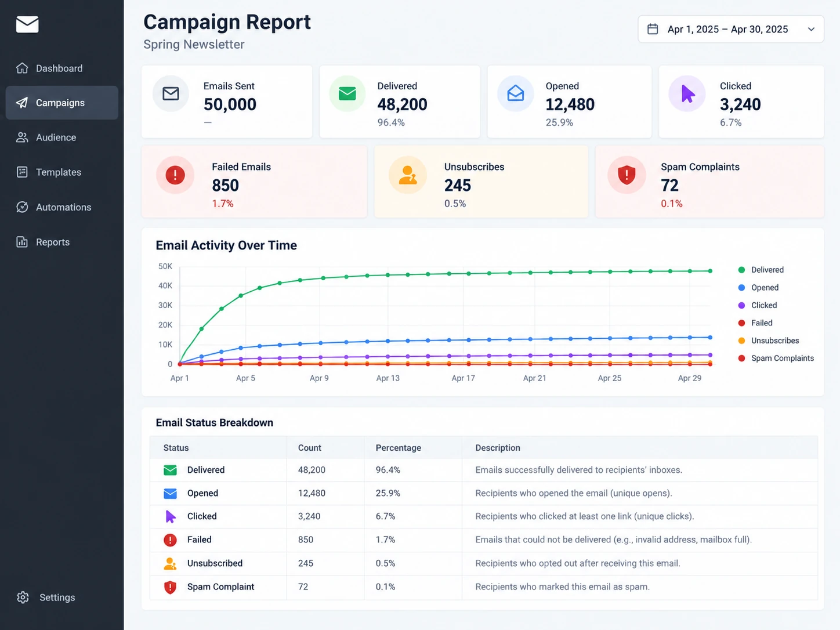This screenshot has width=840, height=630.
Task: Click the Emails Sent envelope icon
Action: click(x=171, y=93)
